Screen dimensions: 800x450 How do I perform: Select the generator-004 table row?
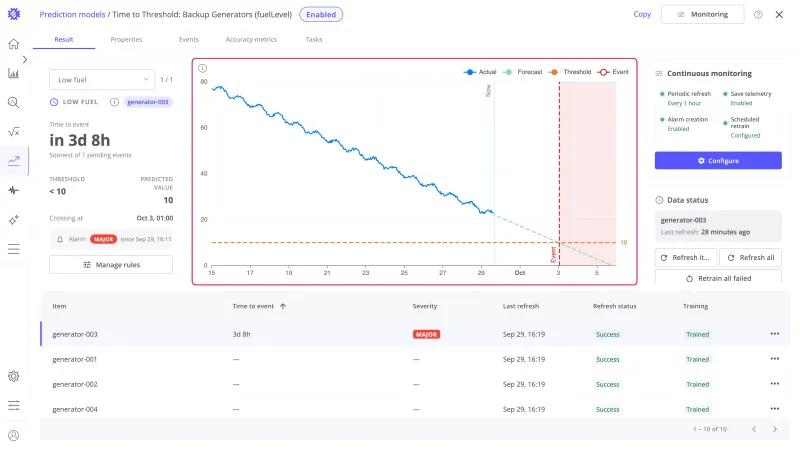pyautogui.click(x=415, y=409)
